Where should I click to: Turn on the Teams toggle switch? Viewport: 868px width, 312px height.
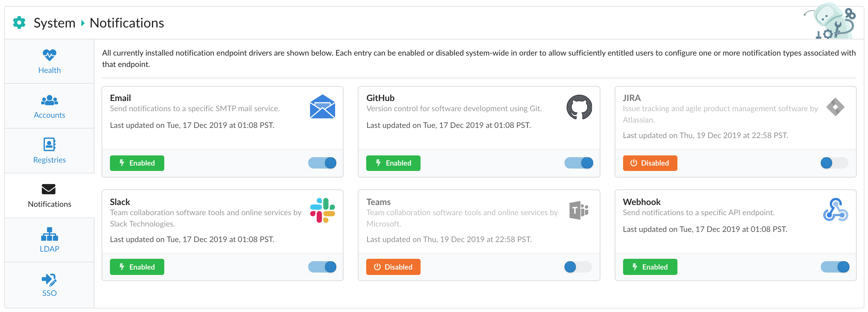578,267
